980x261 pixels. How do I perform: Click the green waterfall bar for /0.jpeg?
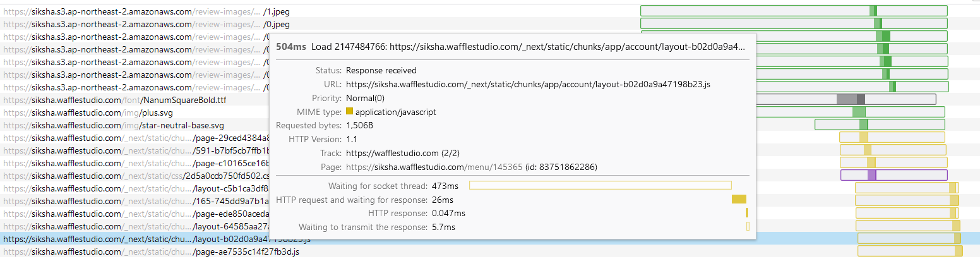794,23
